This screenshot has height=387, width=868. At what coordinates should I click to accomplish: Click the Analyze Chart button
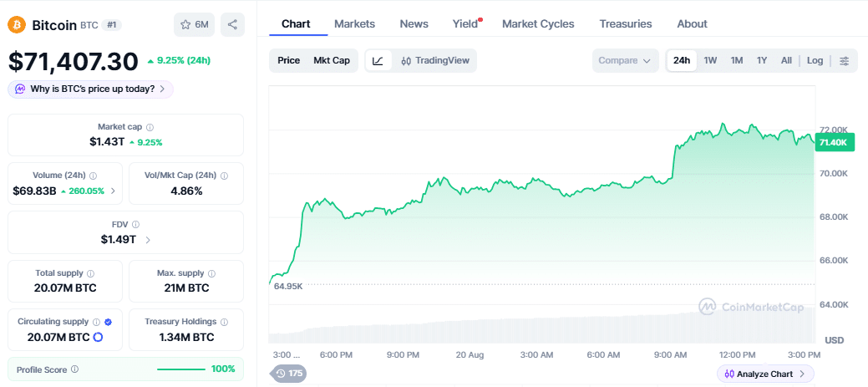pos(765,374)
